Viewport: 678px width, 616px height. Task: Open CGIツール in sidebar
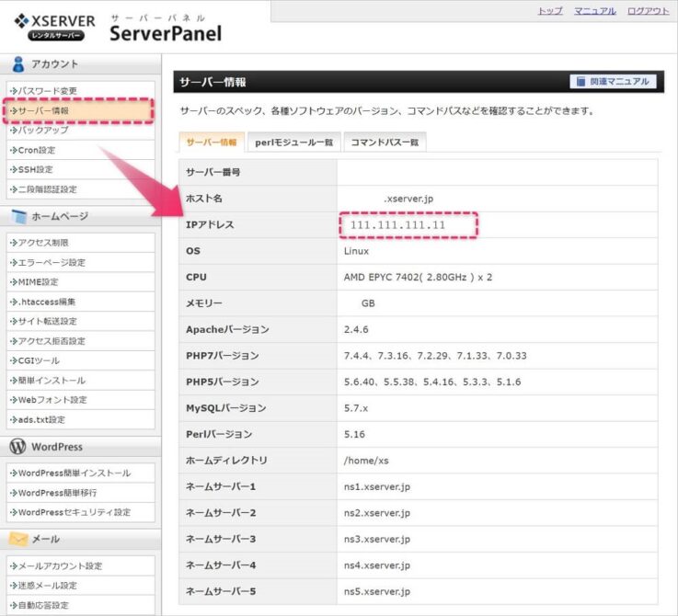click(x=80, y=360)
